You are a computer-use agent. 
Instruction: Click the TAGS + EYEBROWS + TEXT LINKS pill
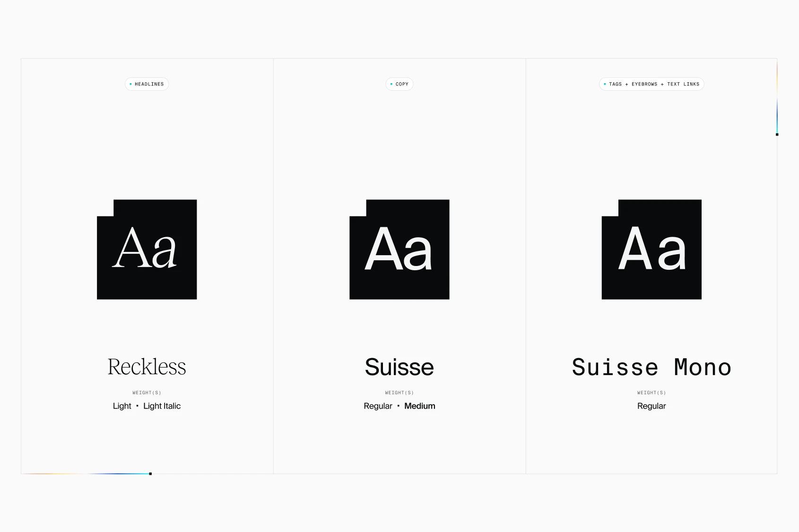coord(651,84)
